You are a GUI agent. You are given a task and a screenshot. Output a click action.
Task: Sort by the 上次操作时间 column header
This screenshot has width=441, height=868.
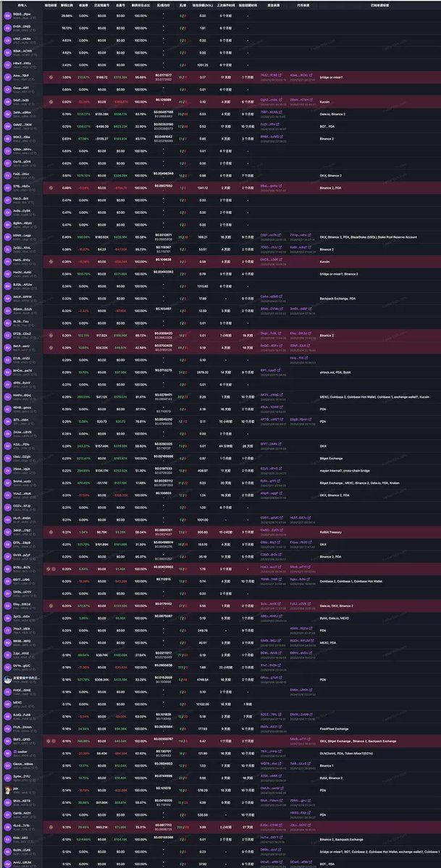[x=224, y=4]
